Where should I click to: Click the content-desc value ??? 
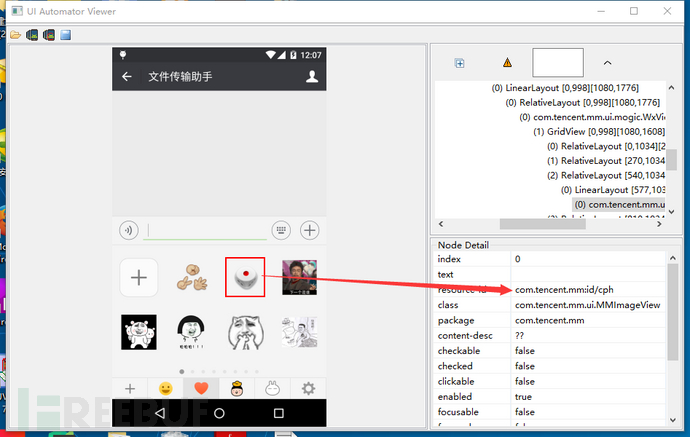pos(519,335)
